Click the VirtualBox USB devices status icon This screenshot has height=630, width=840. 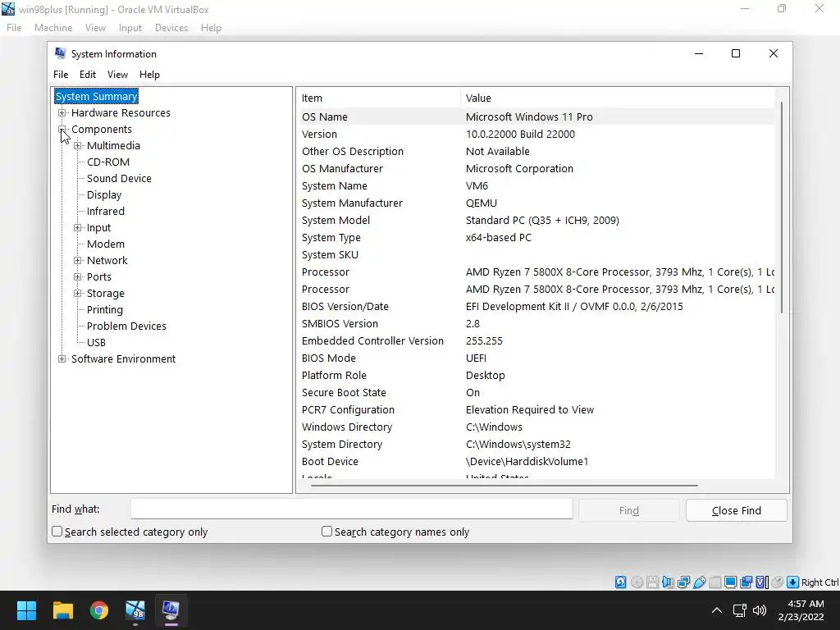[x=699, y=582]
